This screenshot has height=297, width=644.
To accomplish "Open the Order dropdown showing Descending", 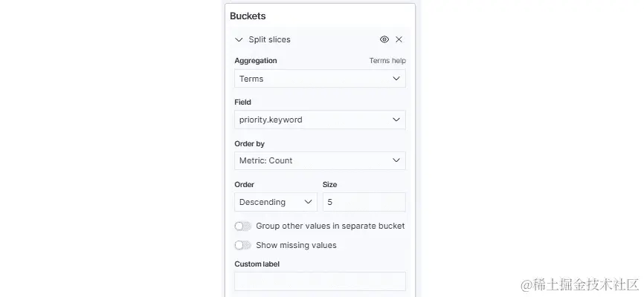I will click(x=275, y=202).
